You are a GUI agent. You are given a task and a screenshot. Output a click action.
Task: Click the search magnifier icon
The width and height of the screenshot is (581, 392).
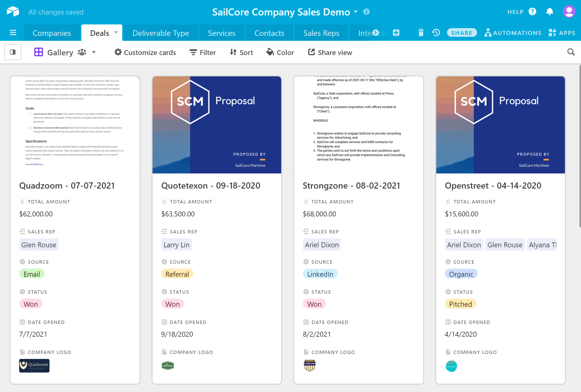[571, 52]
